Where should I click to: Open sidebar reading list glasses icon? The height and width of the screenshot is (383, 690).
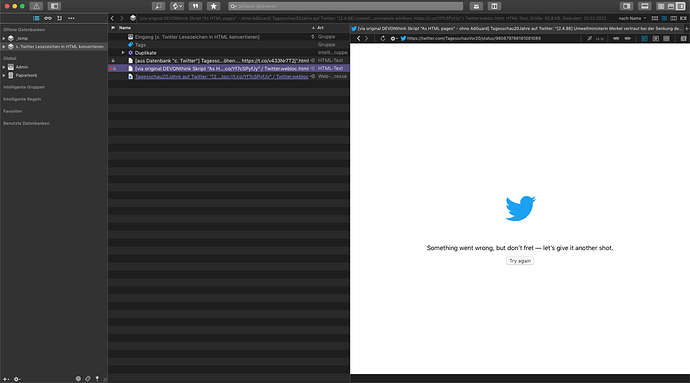point(48,18)
